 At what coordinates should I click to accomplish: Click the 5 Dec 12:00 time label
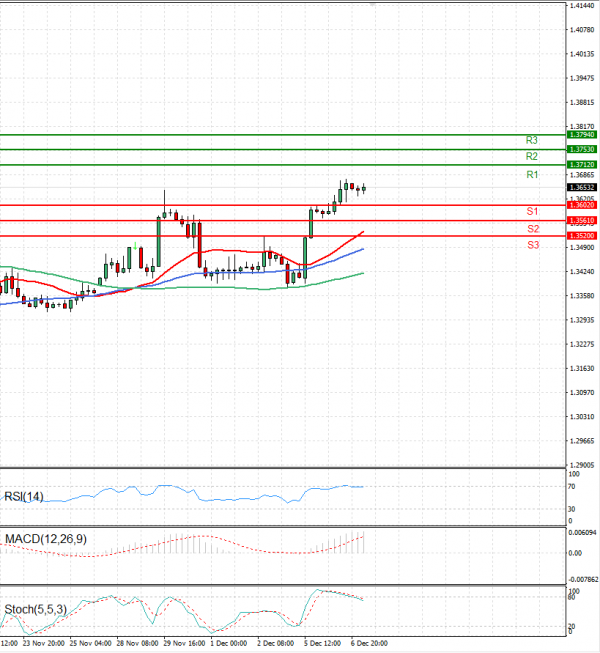tap(322, 643)
